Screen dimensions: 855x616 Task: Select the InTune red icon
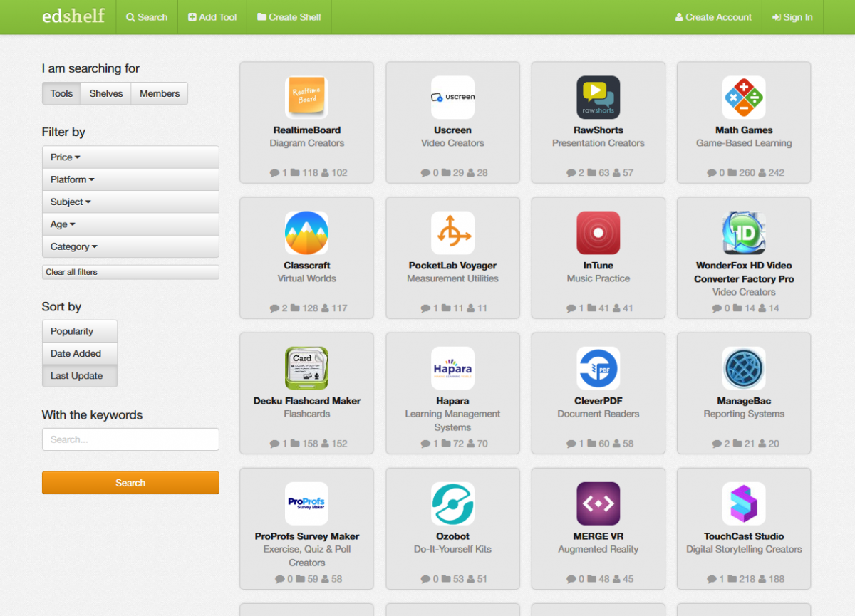point(598,233)
